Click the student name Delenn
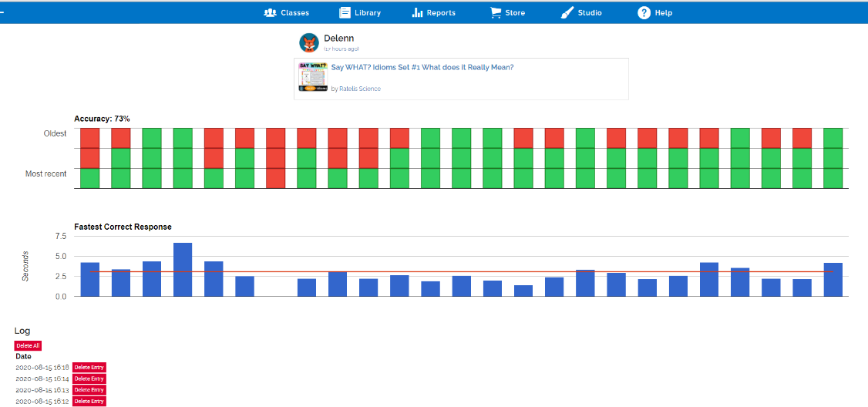 click(x=338, y=39)
